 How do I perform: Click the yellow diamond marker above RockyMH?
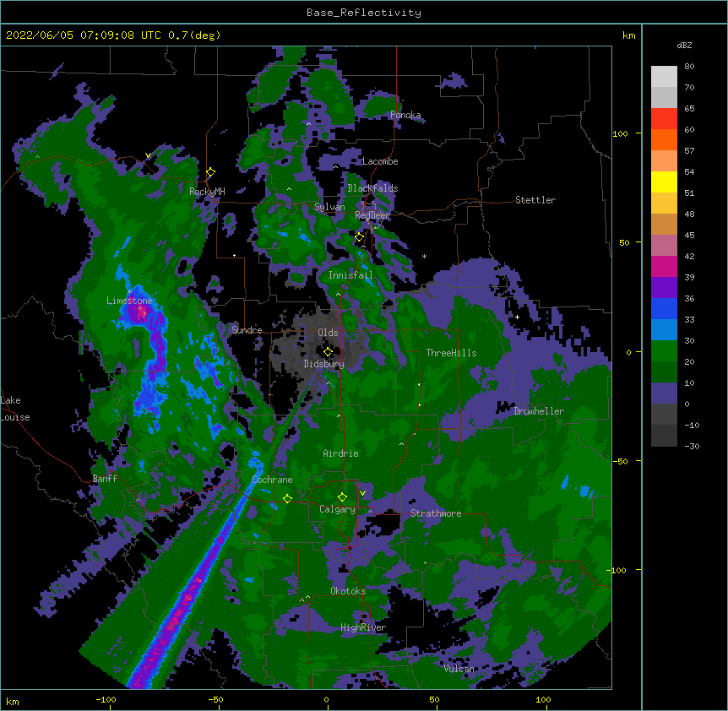tap(210, 172)
